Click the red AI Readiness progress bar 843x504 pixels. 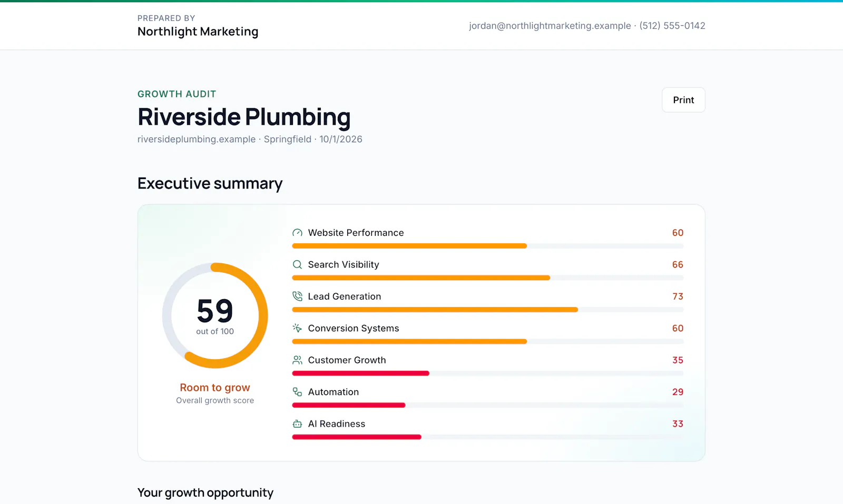(x=357, y=437)
